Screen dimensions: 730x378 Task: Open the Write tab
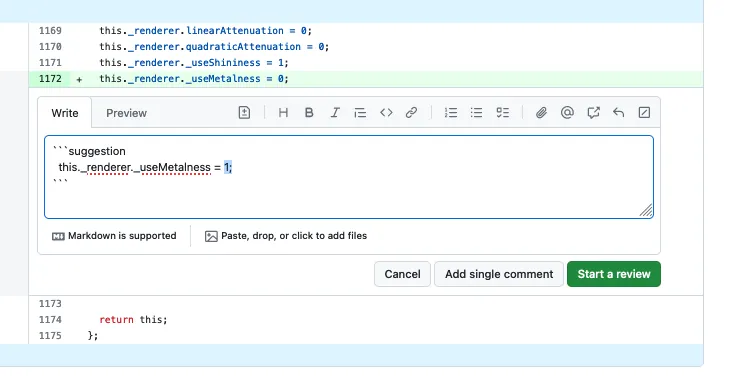click(x=65, y=113)
